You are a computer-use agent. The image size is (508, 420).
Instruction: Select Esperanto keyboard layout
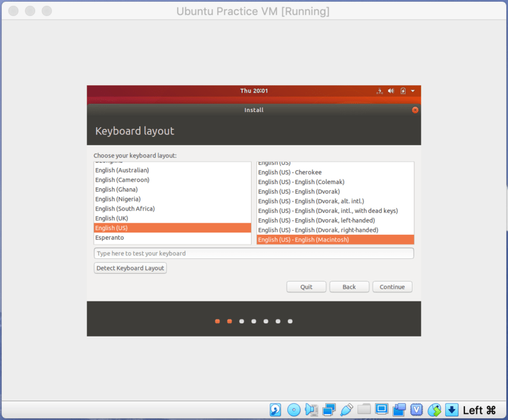coord(172,238)
